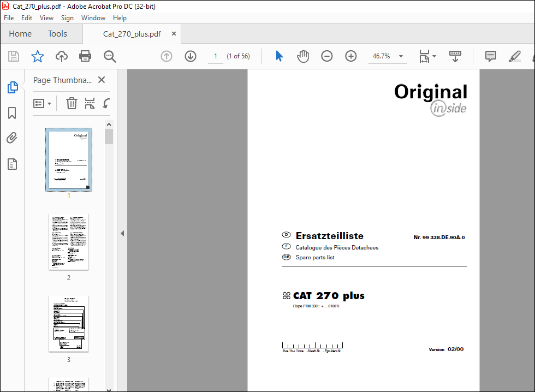
Task: Go to previous page with up arrow
Action: 167,56
